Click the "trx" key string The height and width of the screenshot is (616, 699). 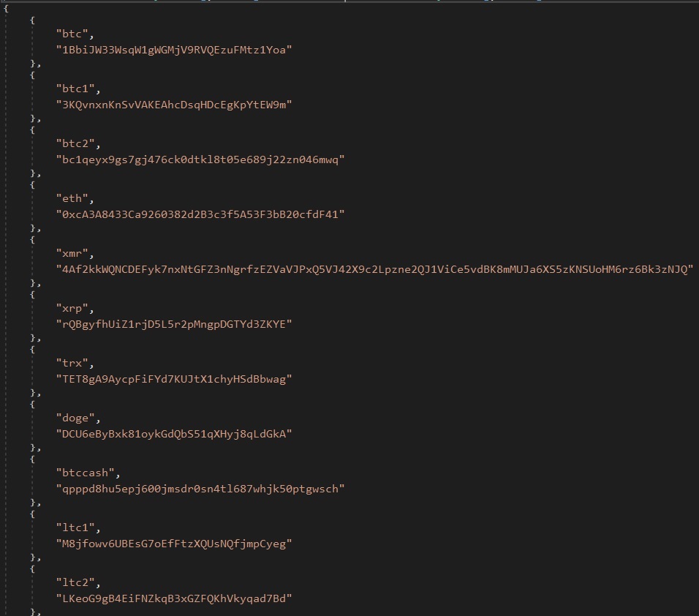pyautogui.click(x=72, y=363)
